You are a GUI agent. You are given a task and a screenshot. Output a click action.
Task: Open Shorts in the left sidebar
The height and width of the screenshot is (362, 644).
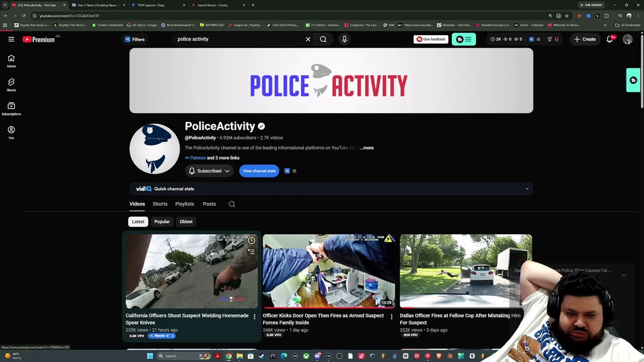pos(11,84)
